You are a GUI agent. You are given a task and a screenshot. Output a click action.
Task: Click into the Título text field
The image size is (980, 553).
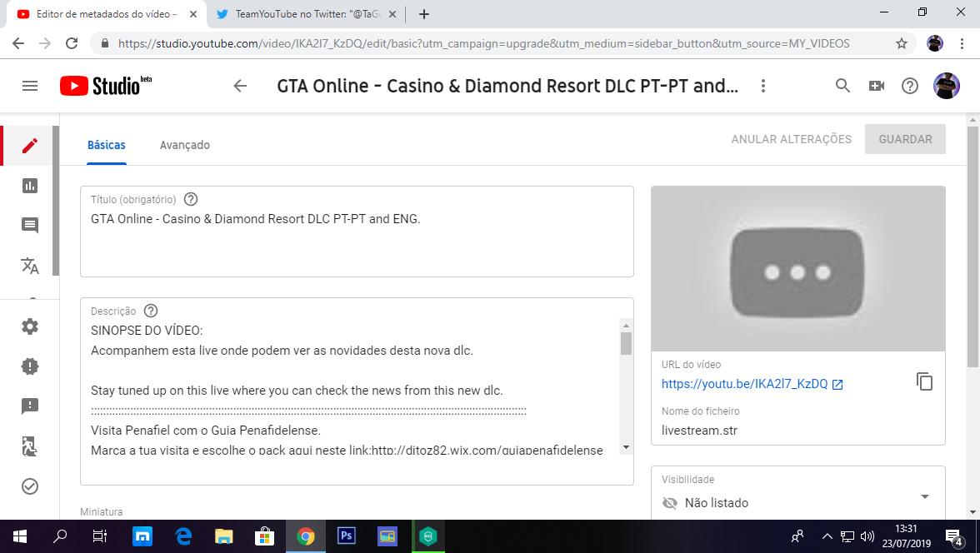tap(357, 232)
